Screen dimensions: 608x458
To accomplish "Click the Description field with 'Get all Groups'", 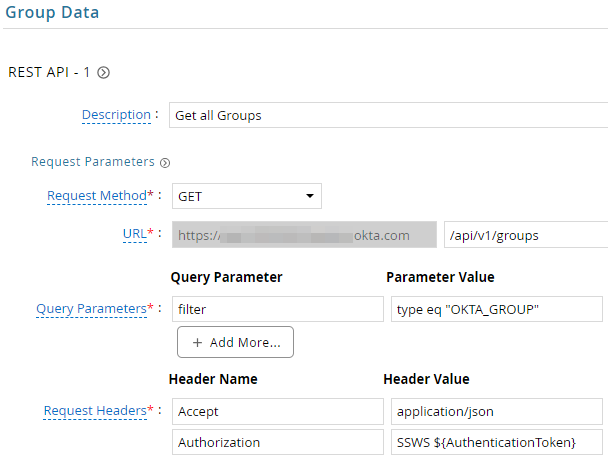I will [x=388, y=115].
